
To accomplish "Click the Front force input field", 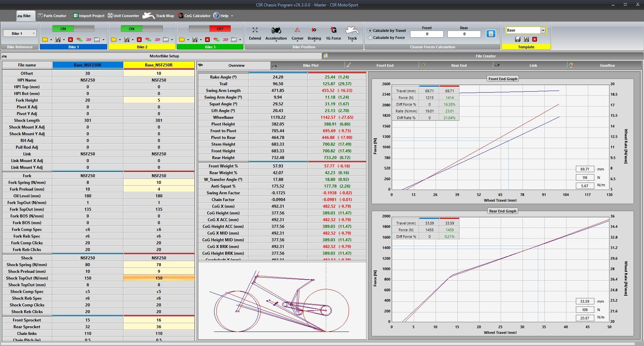I will click(x=427, y=34).
